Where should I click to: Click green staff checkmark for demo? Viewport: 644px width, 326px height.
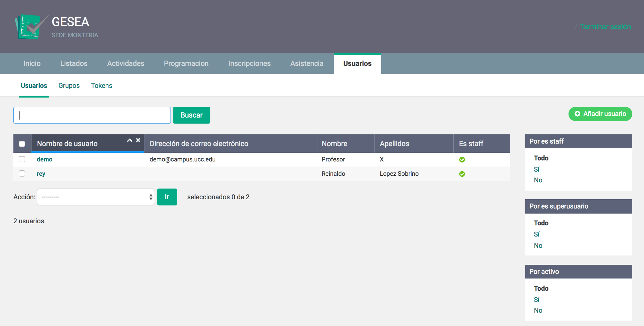click(x=462, y=160)
